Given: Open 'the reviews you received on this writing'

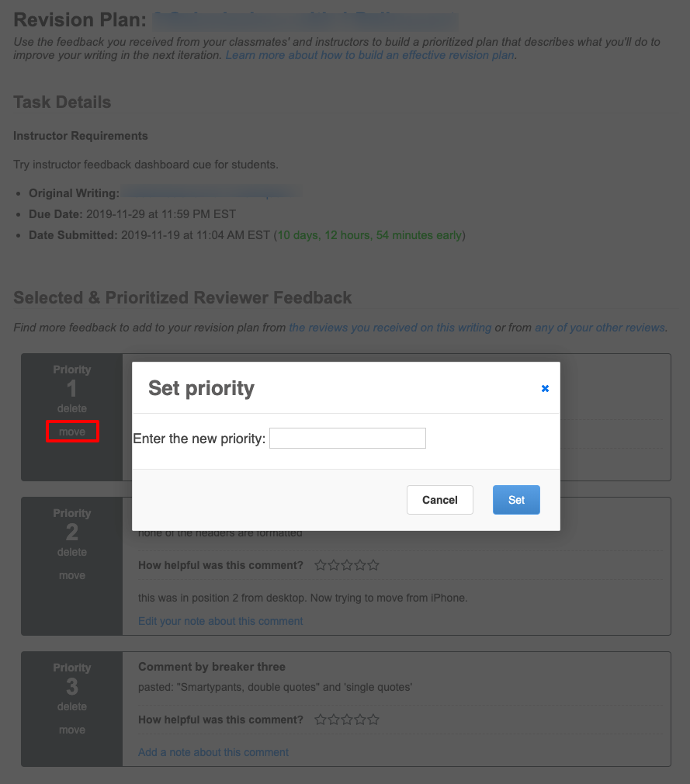Looking at the screenshot, I should click(x=390, y=328).
